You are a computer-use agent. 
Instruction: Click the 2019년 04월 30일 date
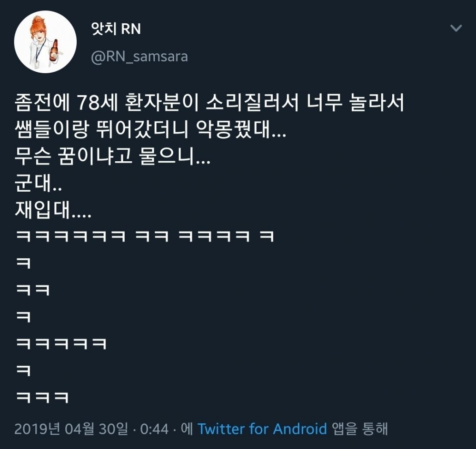[71, 429]
